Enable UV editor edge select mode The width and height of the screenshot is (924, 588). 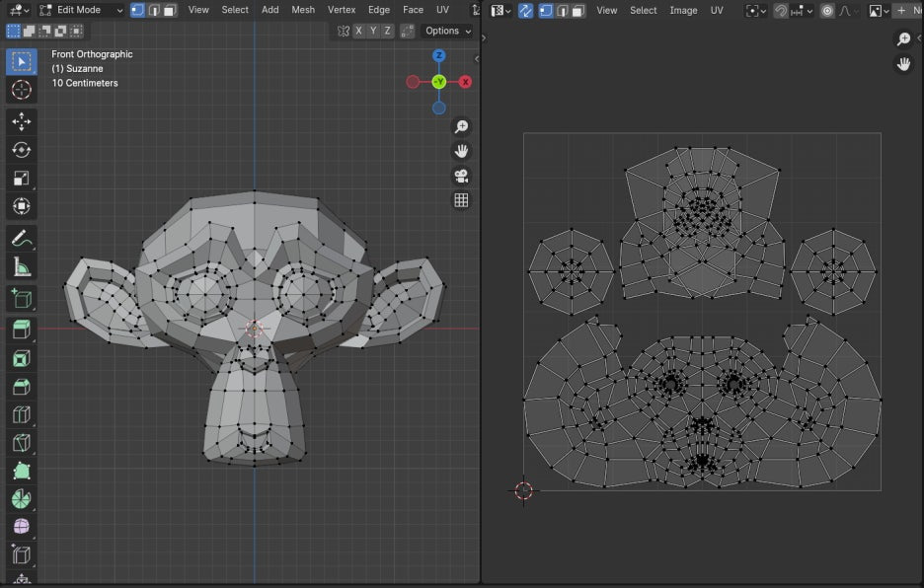(562, 11)
